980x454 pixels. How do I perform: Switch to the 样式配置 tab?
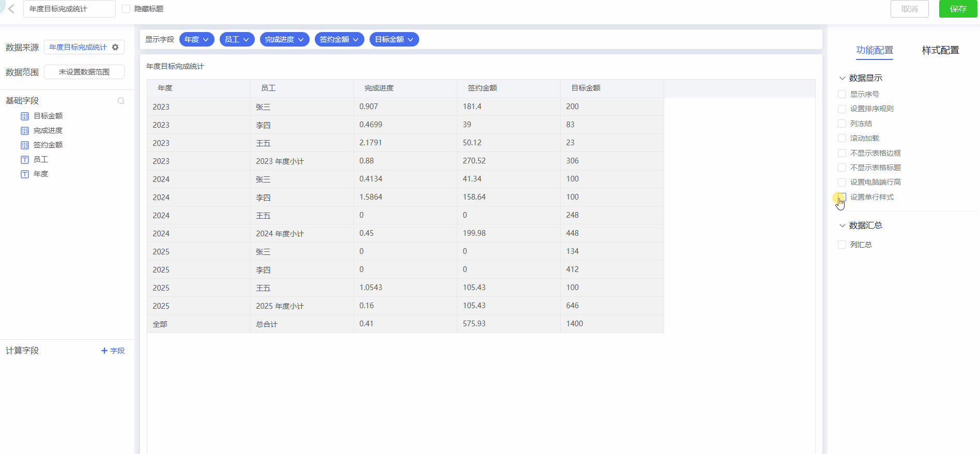click(x=940, y=50)
